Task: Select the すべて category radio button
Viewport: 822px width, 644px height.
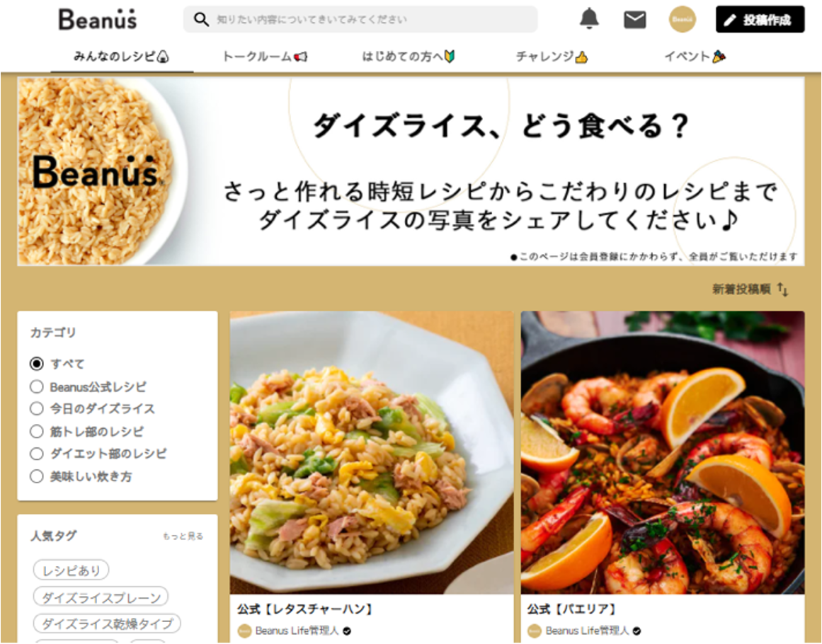Action: click(x=36, y=363)
